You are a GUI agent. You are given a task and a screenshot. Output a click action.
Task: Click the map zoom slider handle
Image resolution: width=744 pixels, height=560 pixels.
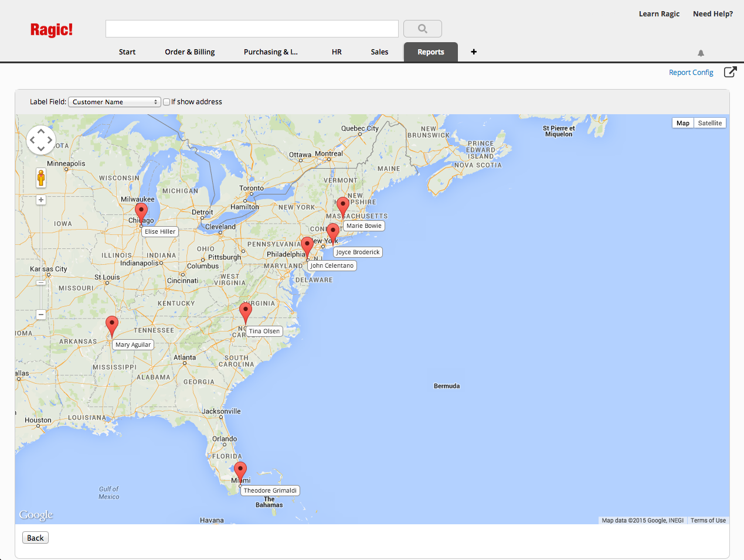point(41,283)
